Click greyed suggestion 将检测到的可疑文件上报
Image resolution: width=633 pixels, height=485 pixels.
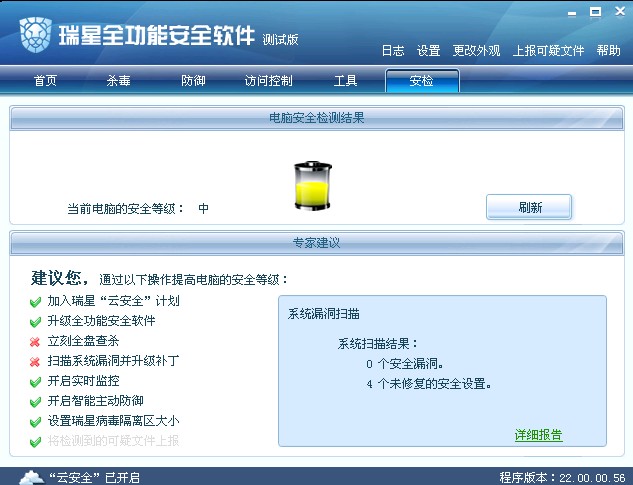click(113, 441)
